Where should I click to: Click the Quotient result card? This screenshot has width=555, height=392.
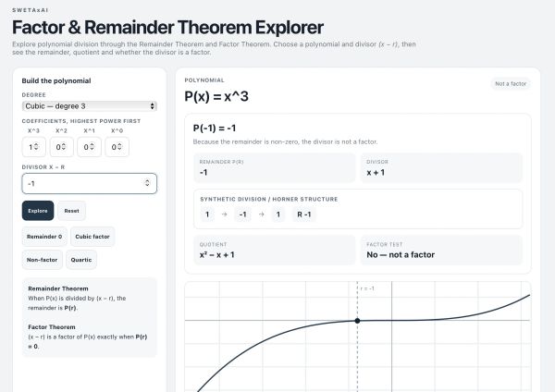coord(275,251)
